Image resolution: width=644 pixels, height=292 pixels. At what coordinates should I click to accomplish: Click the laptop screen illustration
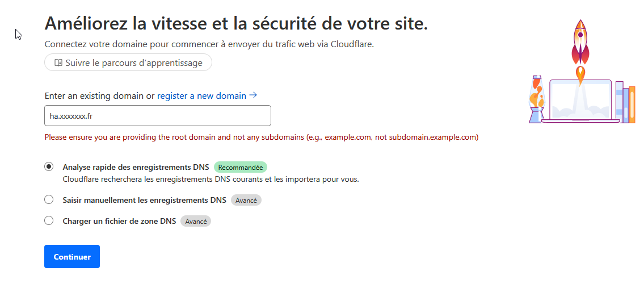click(x=580, y=99)
